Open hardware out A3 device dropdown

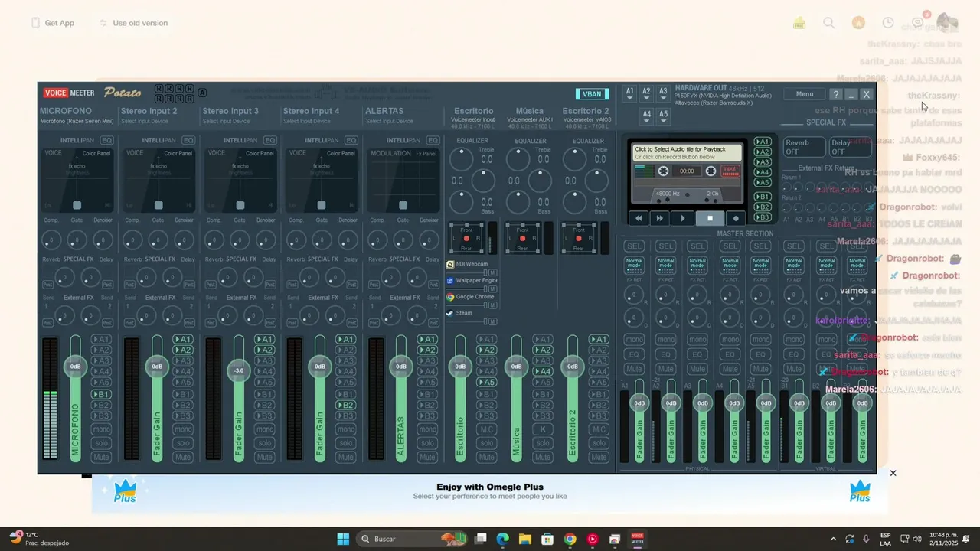pyautogui.click(x=663, y=93)
